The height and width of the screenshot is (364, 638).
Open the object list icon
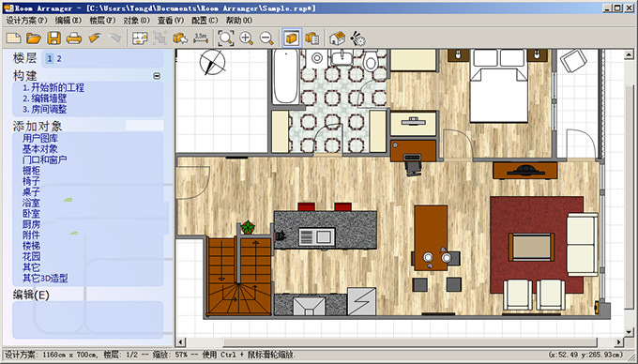coord(312,38)
